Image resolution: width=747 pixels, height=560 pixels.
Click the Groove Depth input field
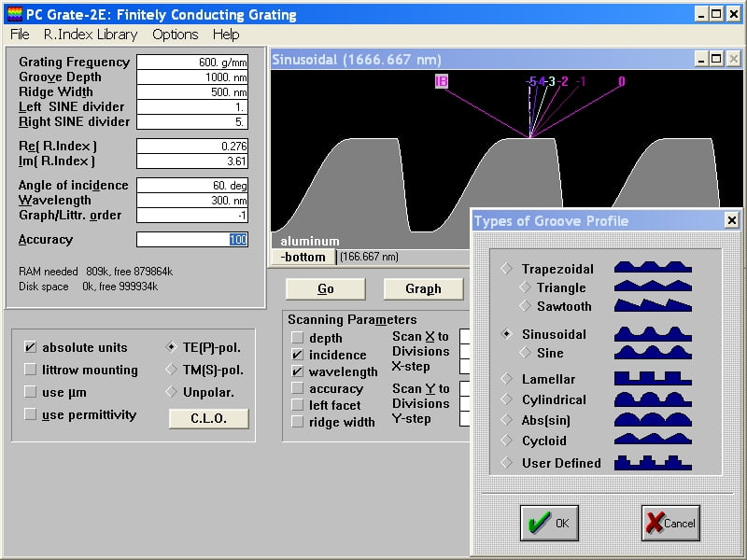(192, 77)
